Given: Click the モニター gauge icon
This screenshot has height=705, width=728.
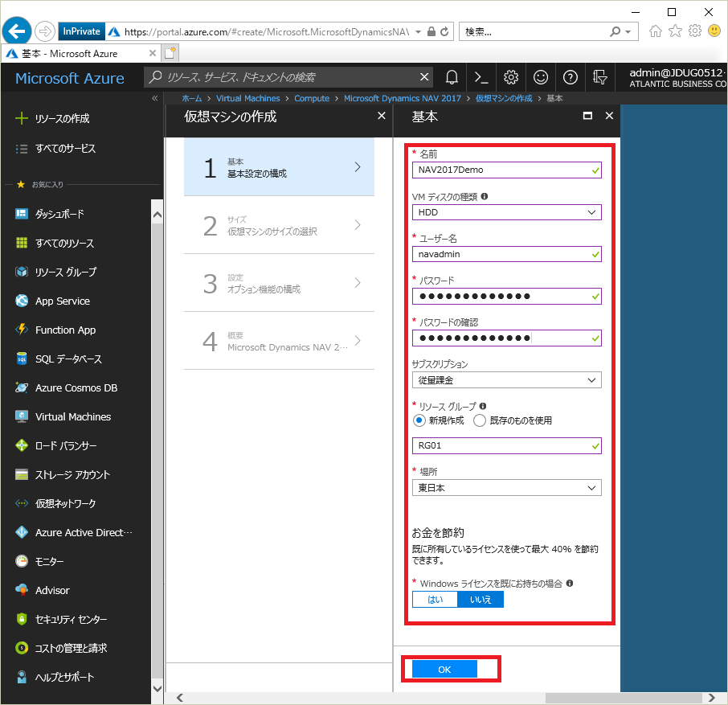Looking at the screenshot, I should tap(22, 561).
